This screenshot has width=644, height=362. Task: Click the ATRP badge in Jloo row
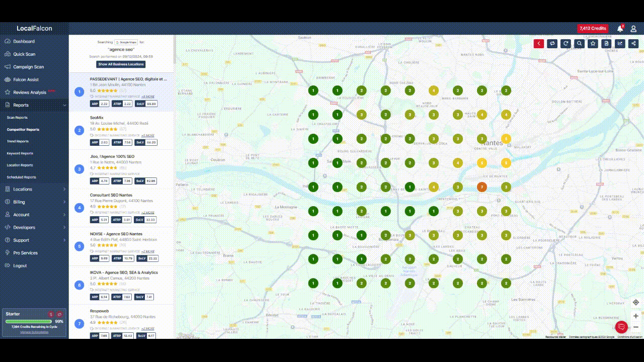pos(122,181)
